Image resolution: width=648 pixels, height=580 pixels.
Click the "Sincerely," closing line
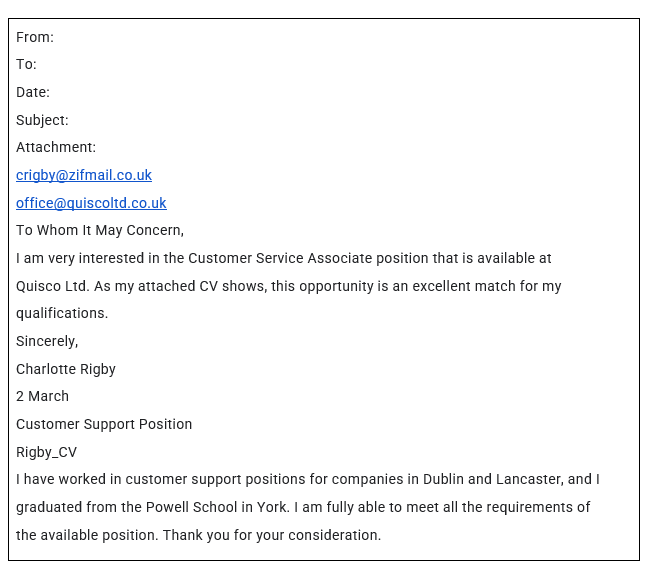[x=47, y=341]
